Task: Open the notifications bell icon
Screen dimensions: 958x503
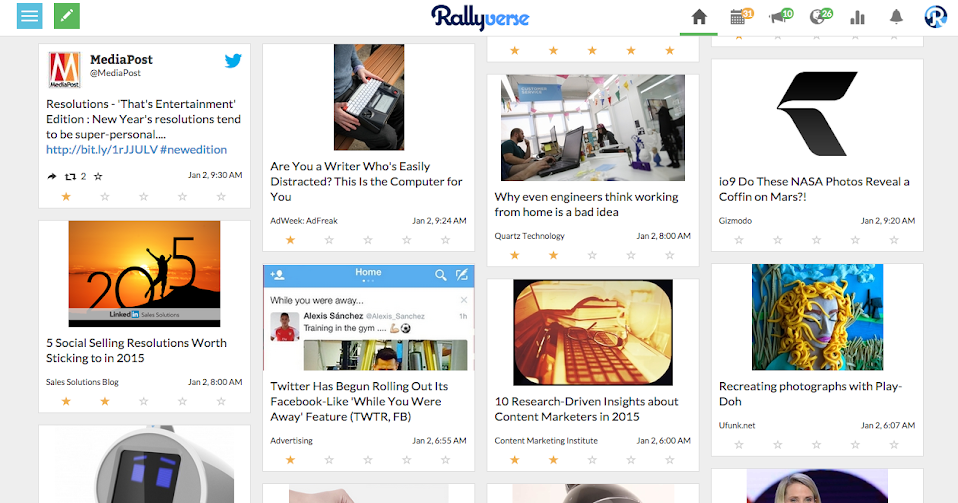Action: click(x=896, y=17)
